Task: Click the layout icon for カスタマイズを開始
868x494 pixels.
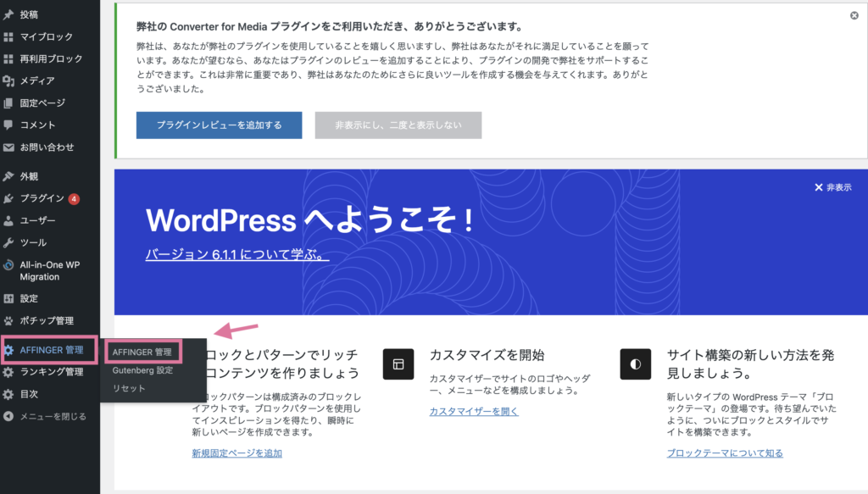Action: coord(398,364)
